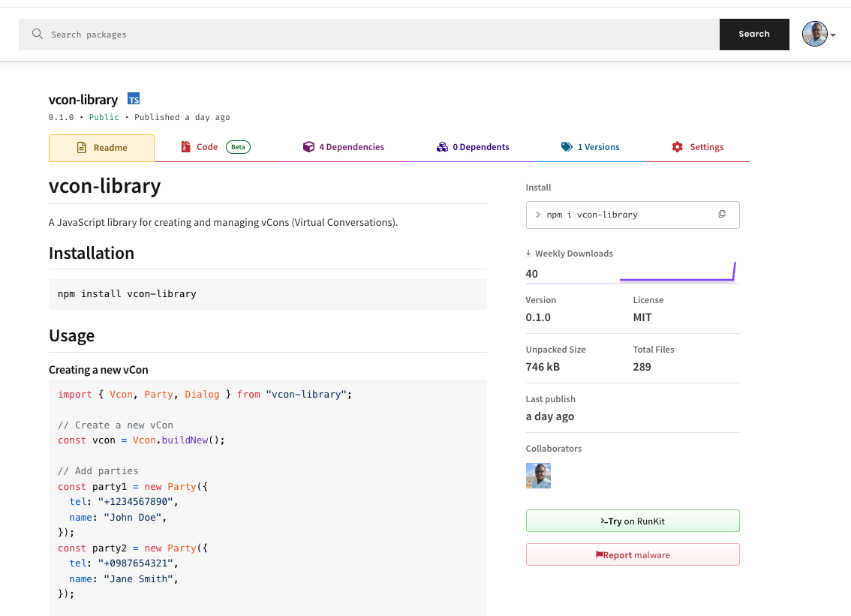
Task: Click the Report malware button
Action: click(633, 554)
